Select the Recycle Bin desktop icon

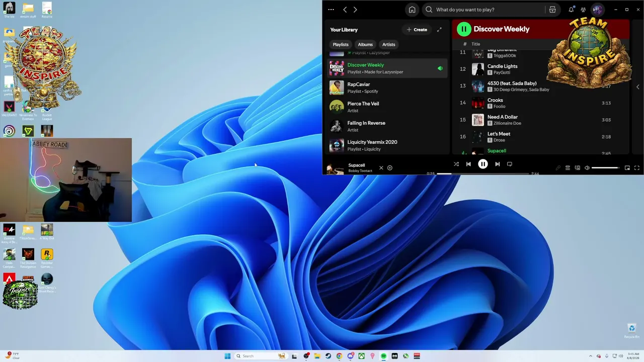[632, 331]
